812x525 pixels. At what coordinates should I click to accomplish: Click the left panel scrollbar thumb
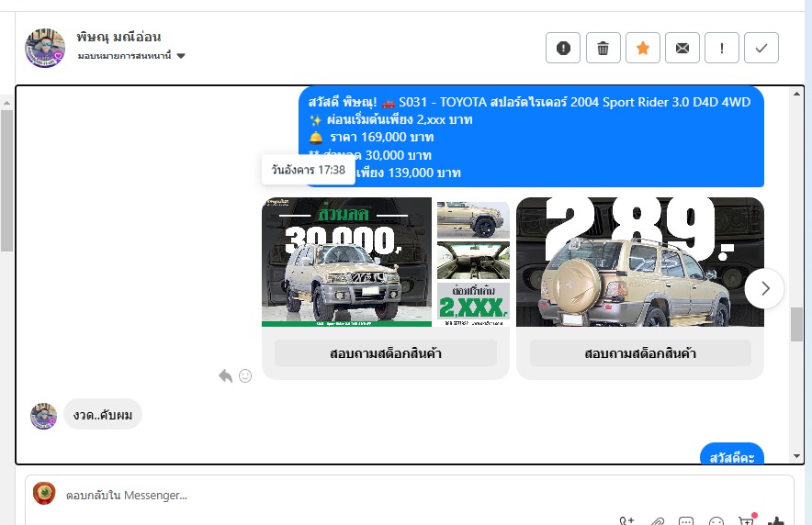tap(6, 181)
